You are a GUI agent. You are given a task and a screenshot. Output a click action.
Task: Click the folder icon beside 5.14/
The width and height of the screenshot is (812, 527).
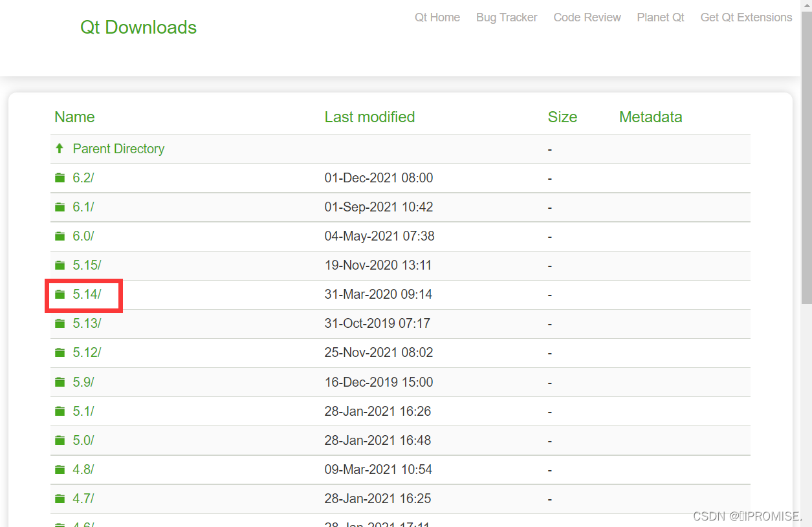(x=60, y=294)
